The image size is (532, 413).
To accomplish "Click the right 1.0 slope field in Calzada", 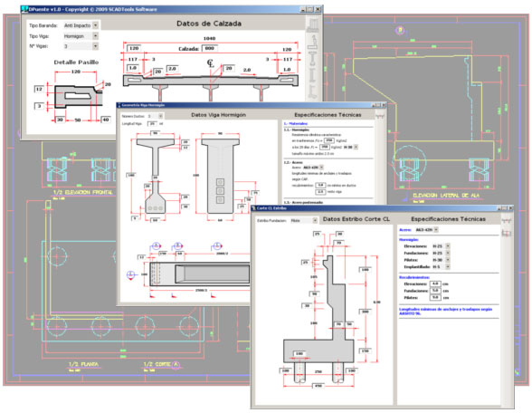I will pyautogui.click(x=287, y=69).
